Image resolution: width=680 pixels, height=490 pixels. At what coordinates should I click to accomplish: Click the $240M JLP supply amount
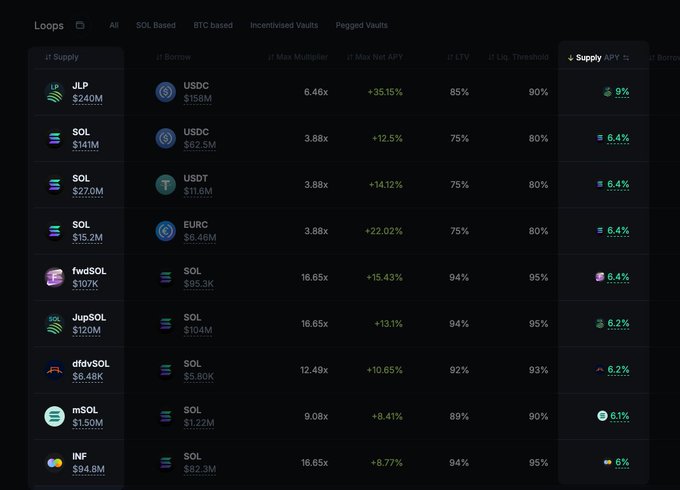pyautogui.click(x=88, y=99)
